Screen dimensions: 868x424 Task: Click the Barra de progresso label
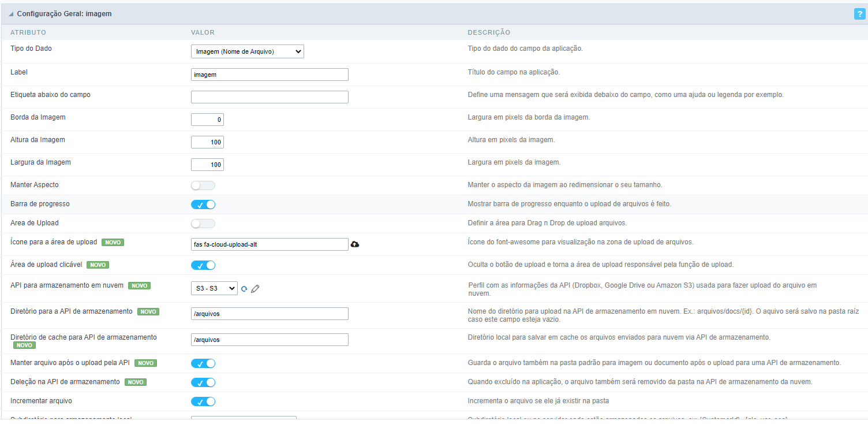(x=40, y=204)
